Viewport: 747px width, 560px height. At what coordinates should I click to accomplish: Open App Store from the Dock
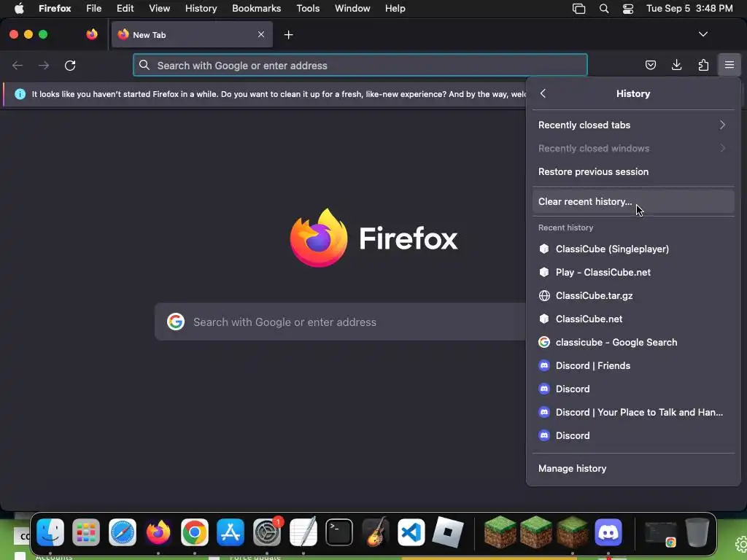point(231,532)
